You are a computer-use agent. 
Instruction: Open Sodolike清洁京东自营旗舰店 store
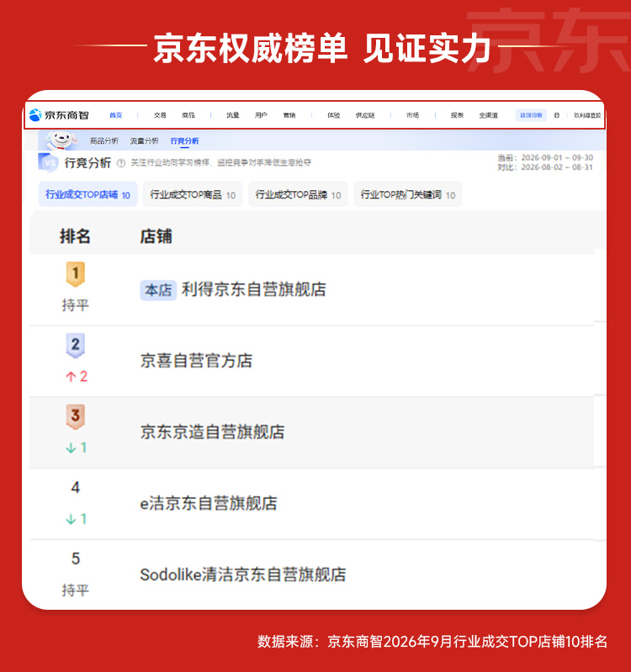243,574
